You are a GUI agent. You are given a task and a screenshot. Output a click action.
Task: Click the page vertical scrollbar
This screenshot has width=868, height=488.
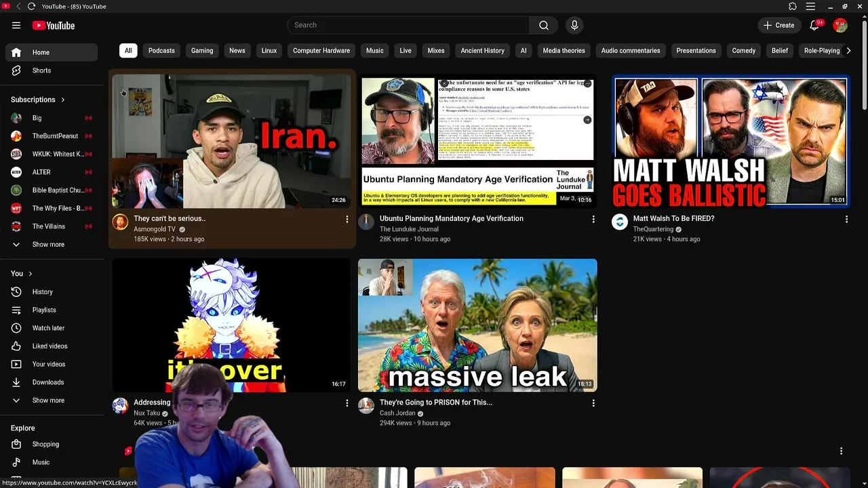click(x=864, y=64)
